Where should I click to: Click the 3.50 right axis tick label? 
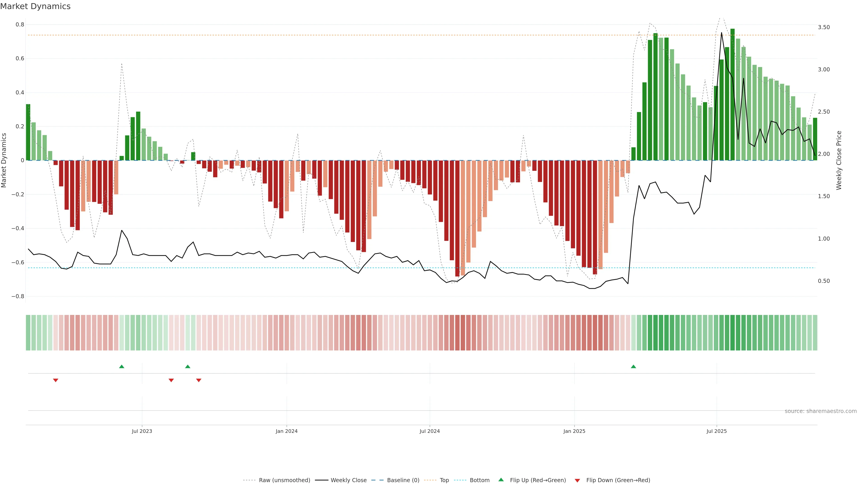point(823,27)
